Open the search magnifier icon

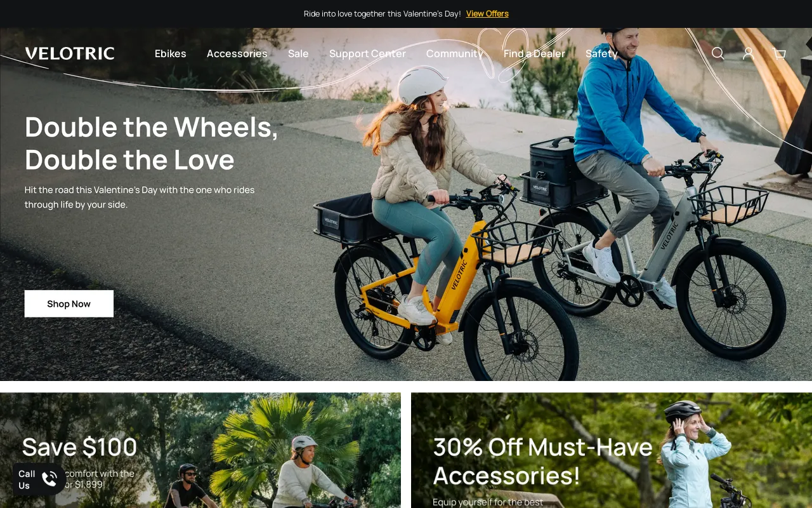click(717, 53)
